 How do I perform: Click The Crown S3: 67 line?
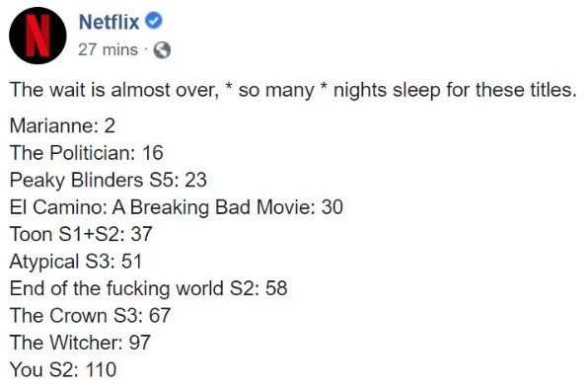[x=90, y=316]
